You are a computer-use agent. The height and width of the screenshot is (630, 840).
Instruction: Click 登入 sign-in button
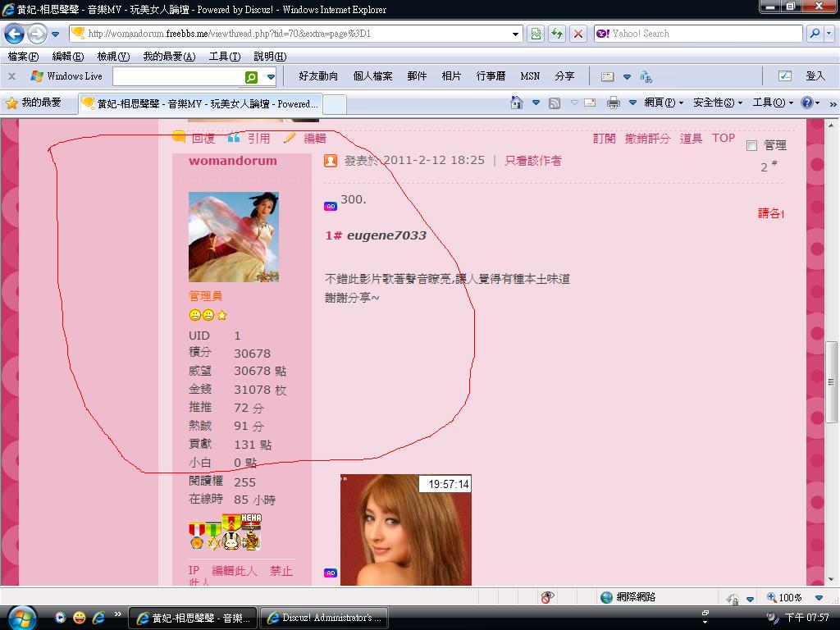[815, 76]
